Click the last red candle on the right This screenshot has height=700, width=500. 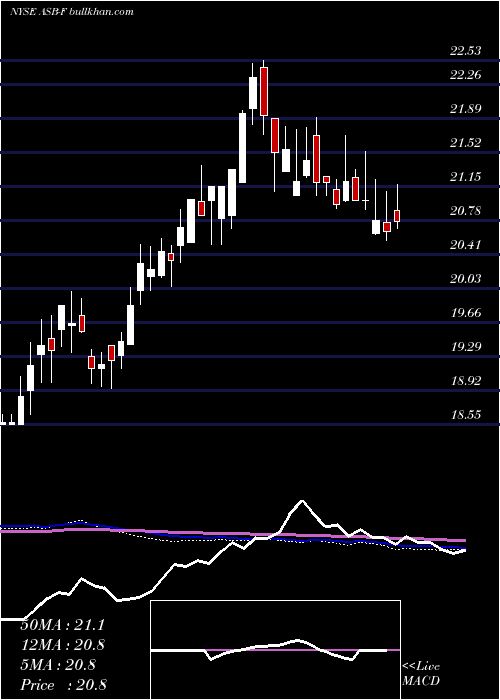[397, 216]
